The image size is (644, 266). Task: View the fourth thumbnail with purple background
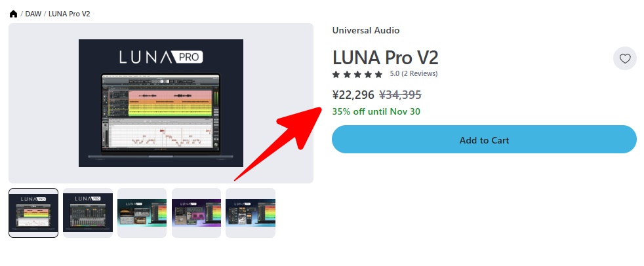pos(196,213)
